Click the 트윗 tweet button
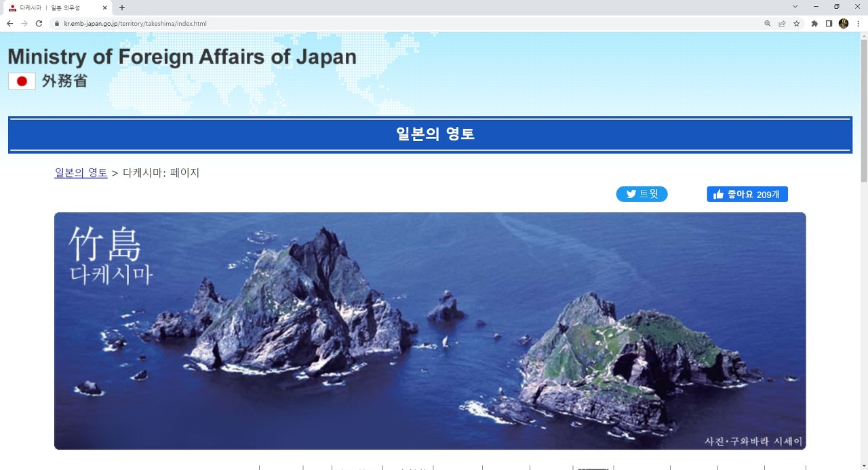This screenshot has width=868, height=470. tap(642, 194)
